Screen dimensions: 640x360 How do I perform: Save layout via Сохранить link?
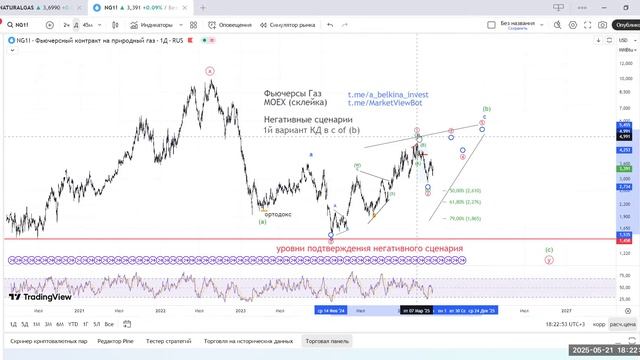pos(518,28)
